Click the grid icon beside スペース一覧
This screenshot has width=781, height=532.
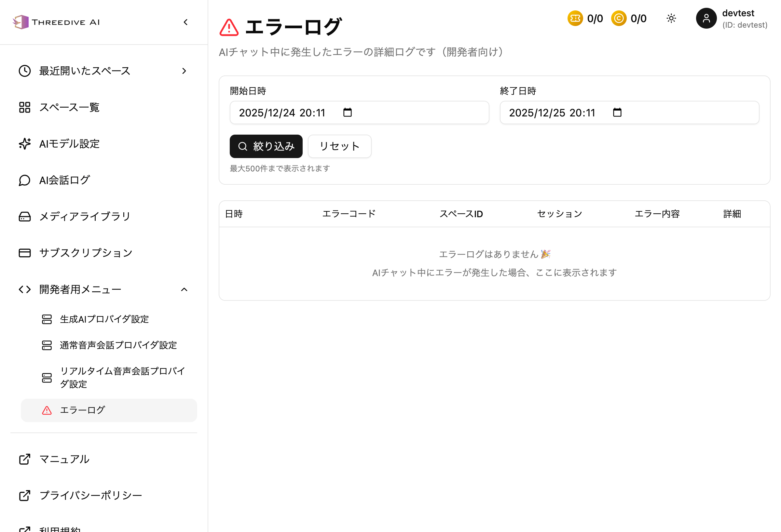24,108
